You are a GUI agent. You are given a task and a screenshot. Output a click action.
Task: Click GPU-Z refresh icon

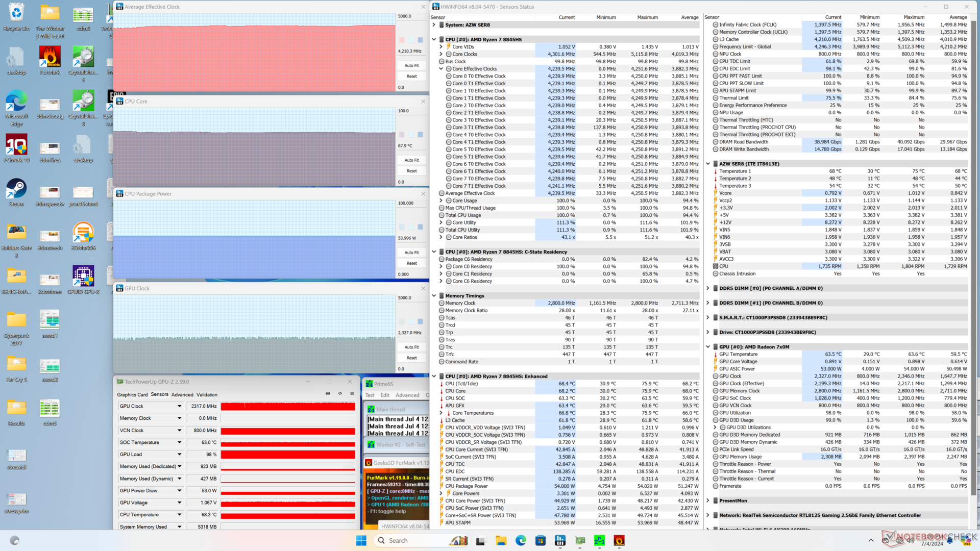[x=340, y=393]
